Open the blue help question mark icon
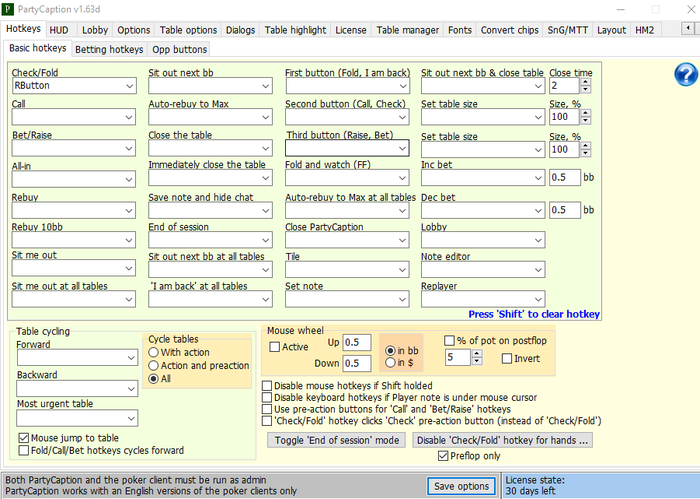Screen dimensions: 700x499 coord(686,75)
